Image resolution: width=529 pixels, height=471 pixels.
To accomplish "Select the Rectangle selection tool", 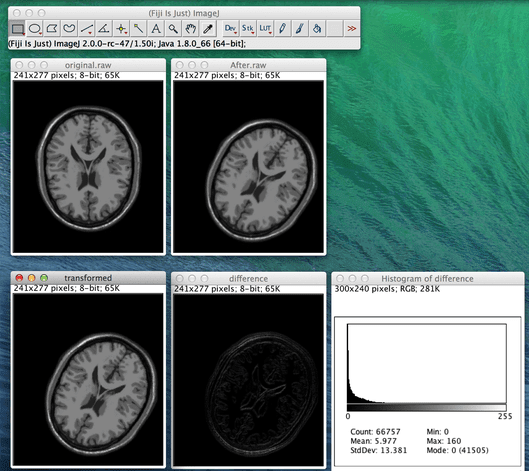I will (17, 29).
